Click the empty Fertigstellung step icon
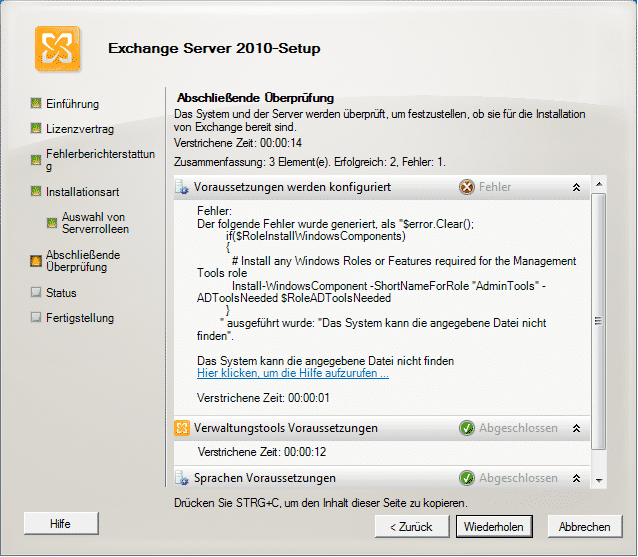This screenshot has height=557, width=638. [x=36, y=317]
